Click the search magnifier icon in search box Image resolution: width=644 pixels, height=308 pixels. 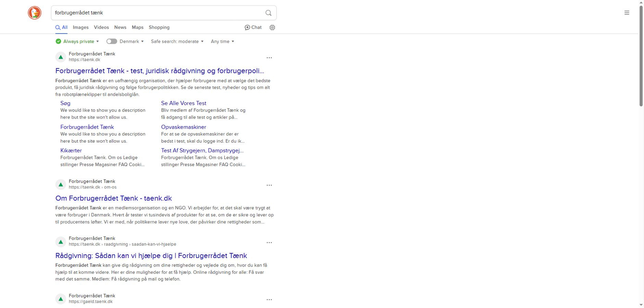click(x=269, y=13)
